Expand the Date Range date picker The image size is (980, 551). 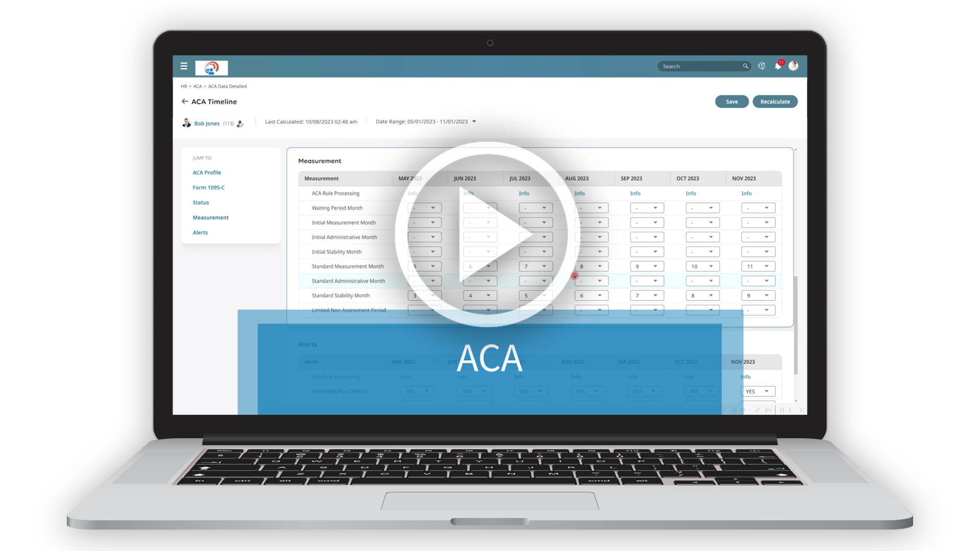[x=475, y=122]
